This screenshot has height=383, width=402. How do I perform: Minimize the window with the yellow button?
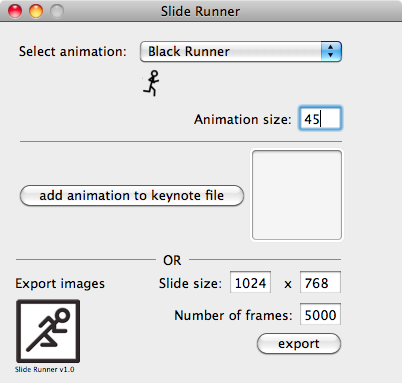coord(36,11)
